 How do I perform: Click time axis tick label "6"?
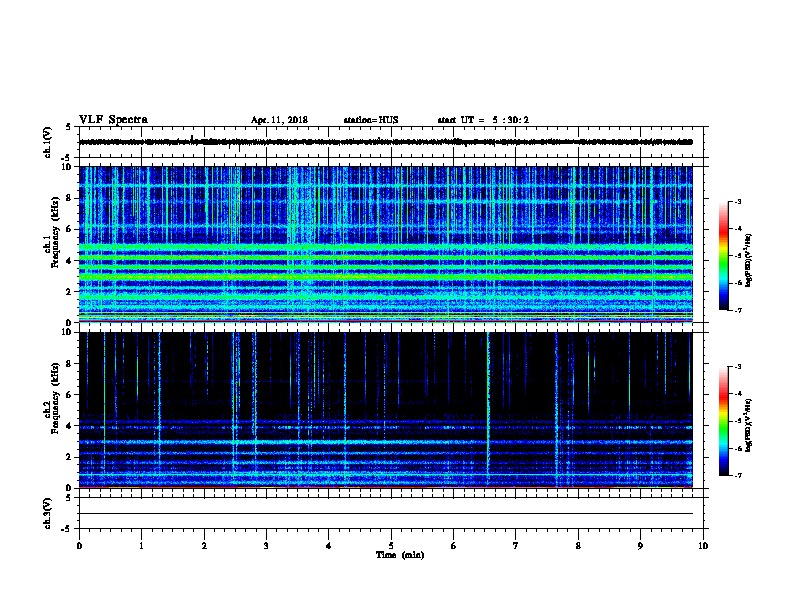tap(454, 545)
